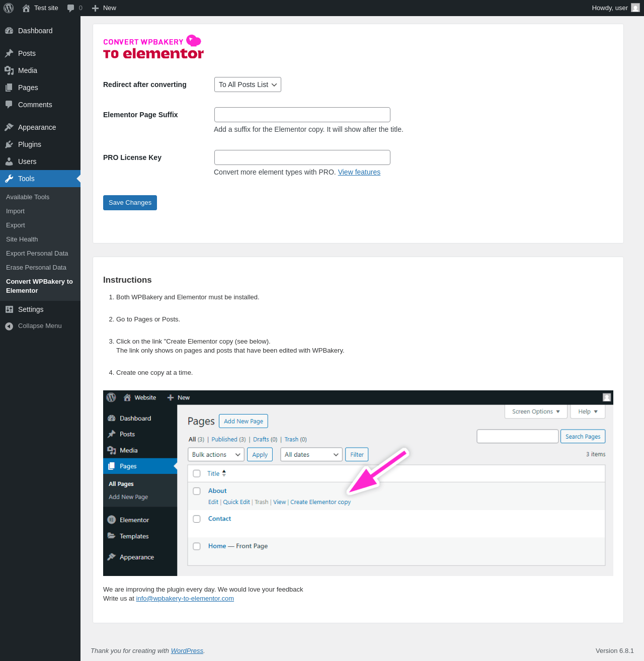The height and width of the screenshot is (661, 644).
Task: Click the Collapse Menu arrow icon
Action: pos(9,326)
